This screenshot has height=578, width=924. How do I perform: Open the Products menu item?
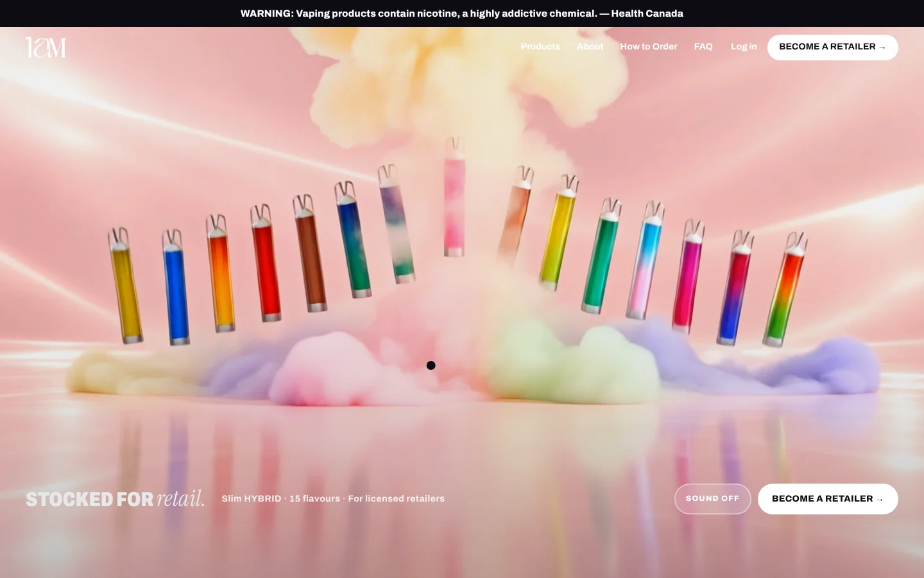click(x=540, y=47)
